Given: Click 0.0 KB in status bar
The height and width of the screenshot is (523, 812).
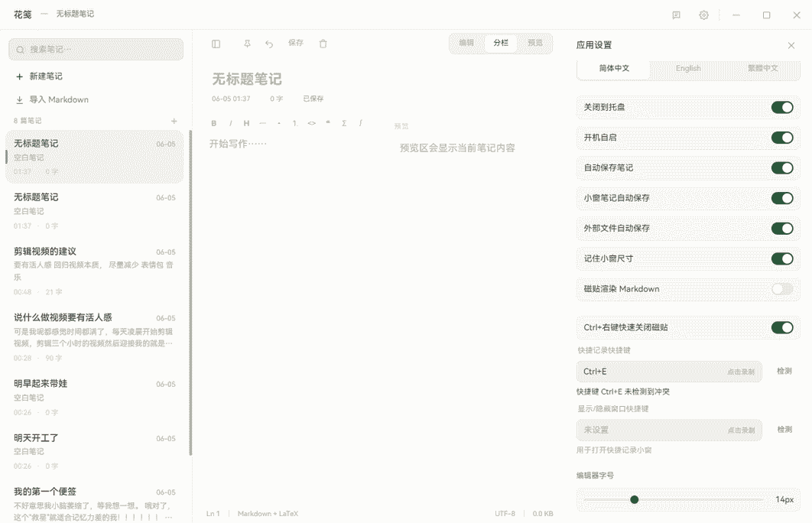Looking at the screenshot, I should [x=543, y=514].
